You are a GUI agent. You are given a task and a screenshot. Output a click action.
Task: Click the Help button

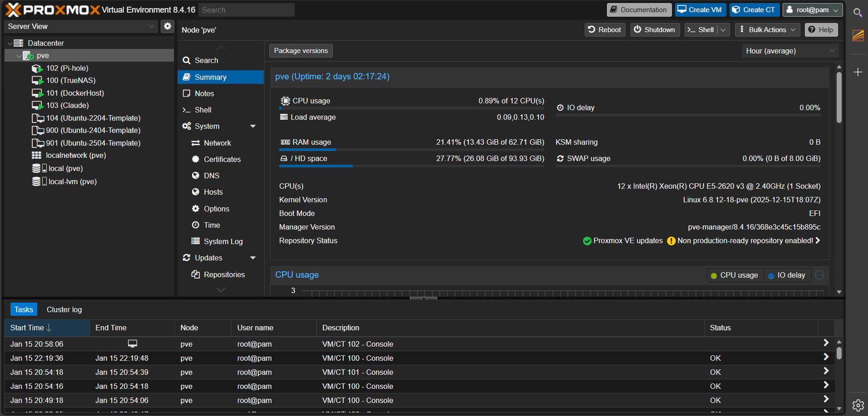click(821, 30)
